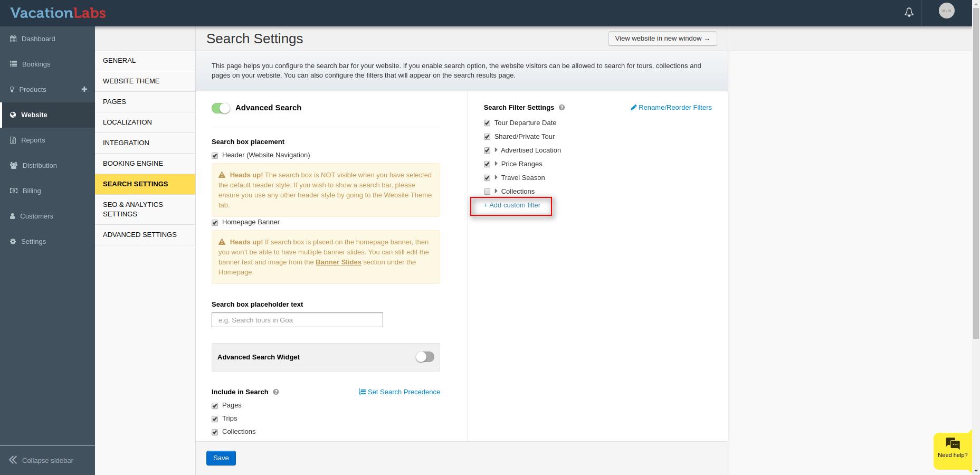Enable the Advanced Search Widget switch
This screenshot has height=475, width=980.
click(425, 357)
